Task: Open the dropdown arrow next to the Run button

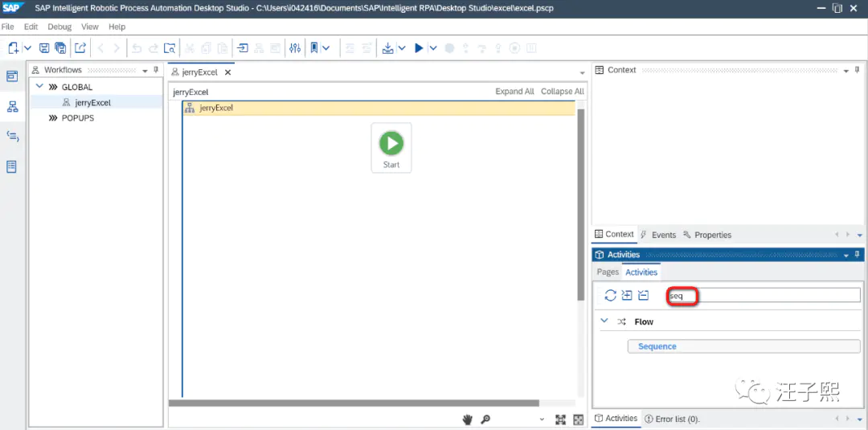Action: [x=433, y=48]
